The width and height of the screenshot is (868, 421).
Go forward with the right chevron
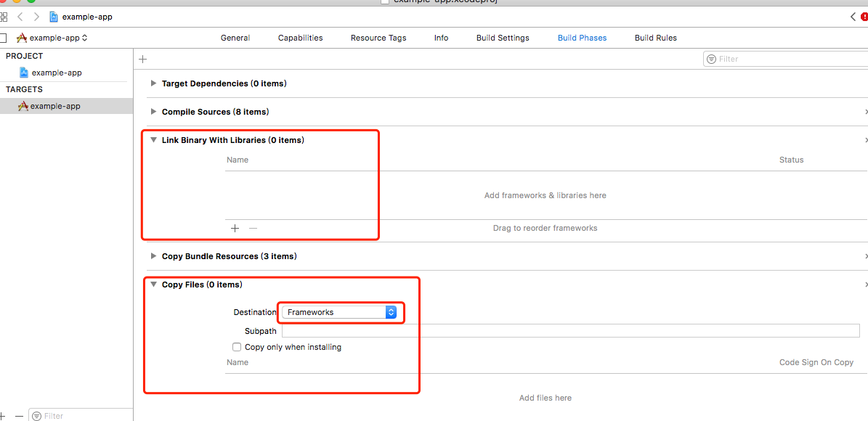36,17
